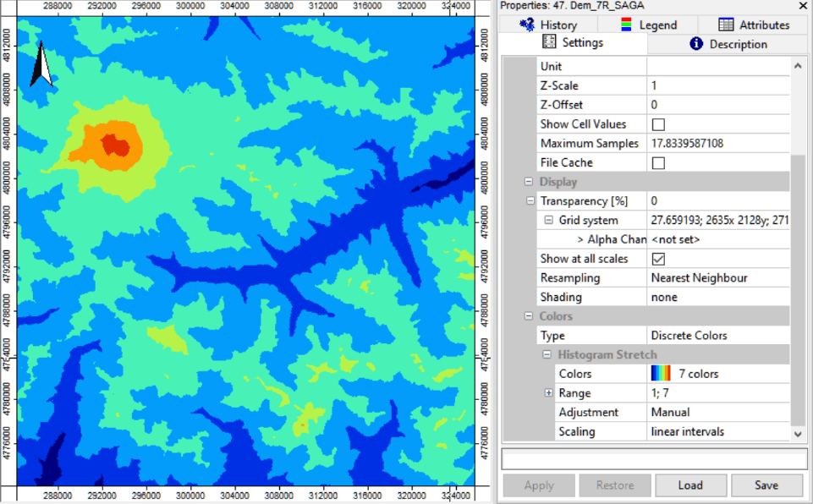Uncheck Show at all scales
Image resolution: width=813 pixels, height=504 pixels.
658,259
